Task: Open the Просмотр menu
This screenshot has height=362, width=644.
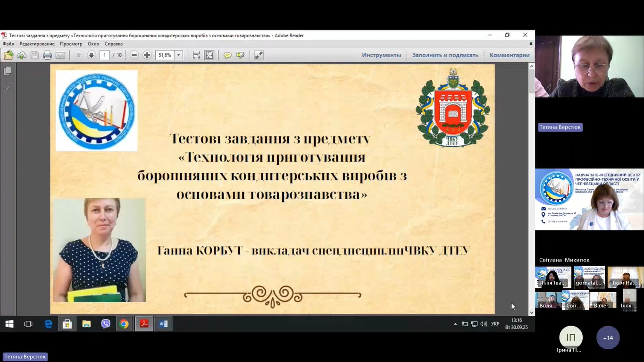Action: (x=71, y=44)
